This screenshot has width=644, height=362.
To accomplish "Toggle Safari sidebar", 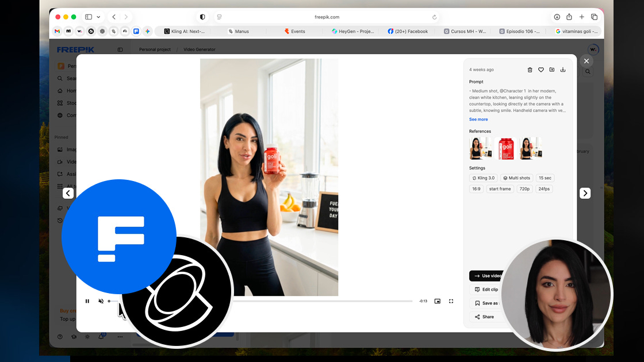I will pyautogui.click(x=89, y=17).
